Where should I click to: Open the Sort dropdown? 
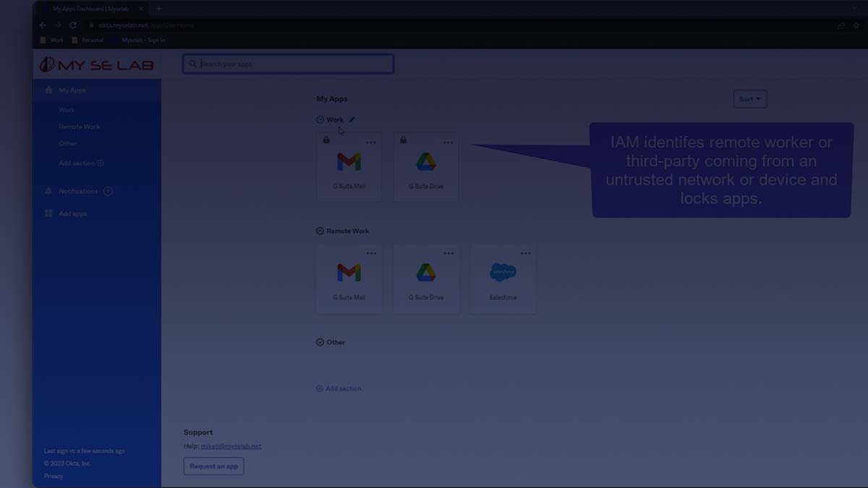750,99
